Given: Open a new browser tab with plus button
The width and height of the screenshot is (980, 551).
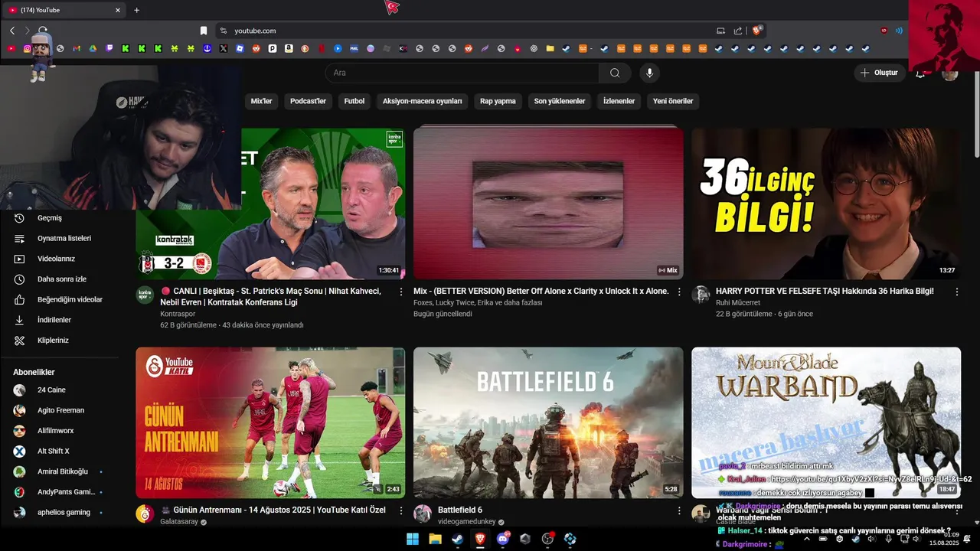Looking at the screenshot, I should pyautogui.click(x=137, y=10).
